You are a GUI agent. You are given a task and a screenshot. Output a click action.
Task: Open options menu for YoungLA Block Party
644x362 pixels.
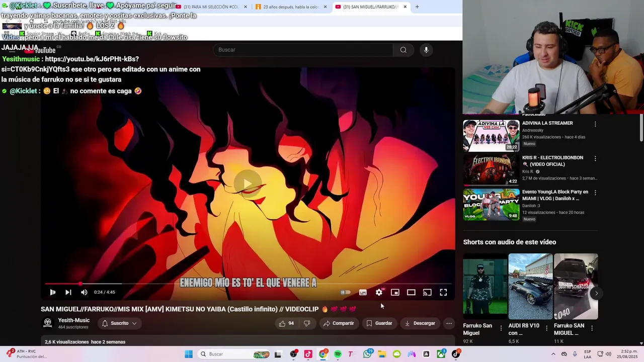click(x=595, y=193)
